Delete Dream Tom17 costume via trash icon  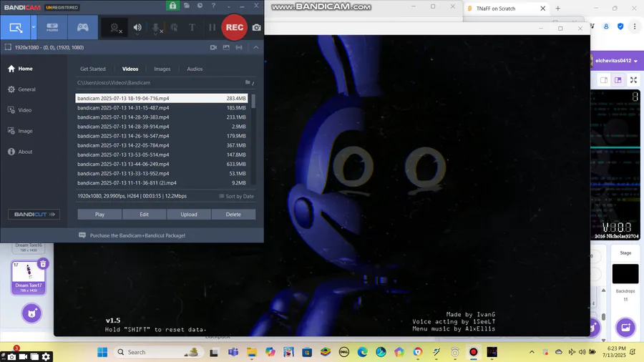[43, 264]
